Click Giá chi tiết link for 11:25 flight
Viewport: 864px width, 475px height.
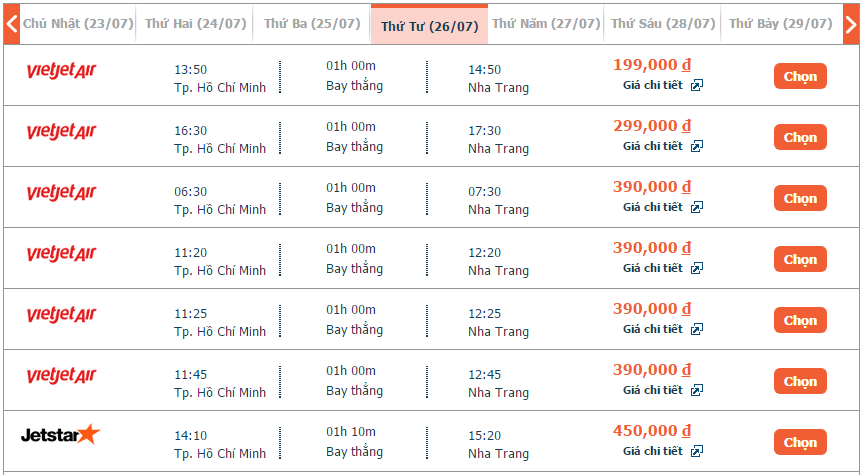(653, 330)
